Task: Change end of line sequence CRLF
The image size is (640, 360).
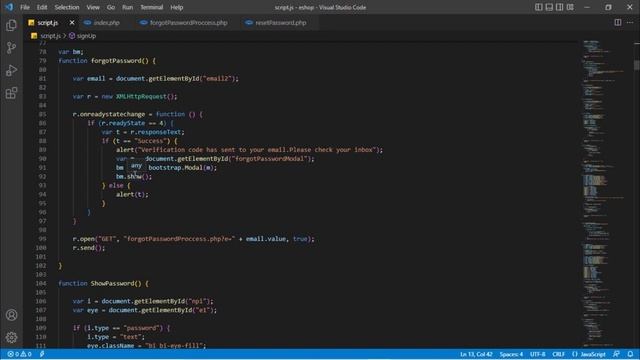Action: (x=558, y=354)
